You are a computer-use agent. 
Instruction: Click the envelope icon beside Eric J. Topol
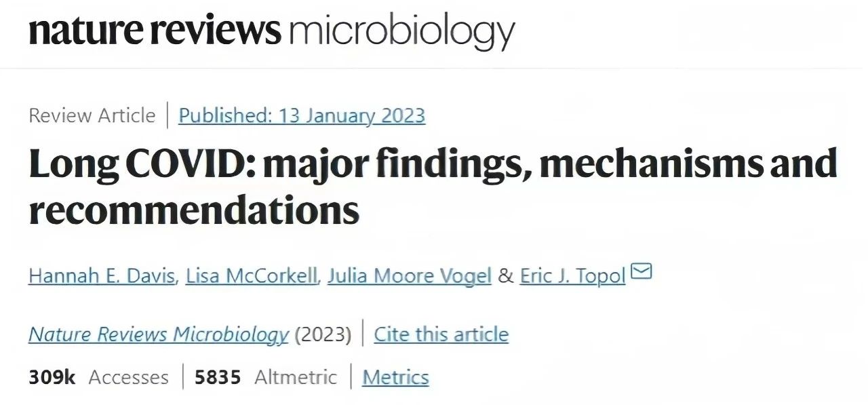pos(641,272)
